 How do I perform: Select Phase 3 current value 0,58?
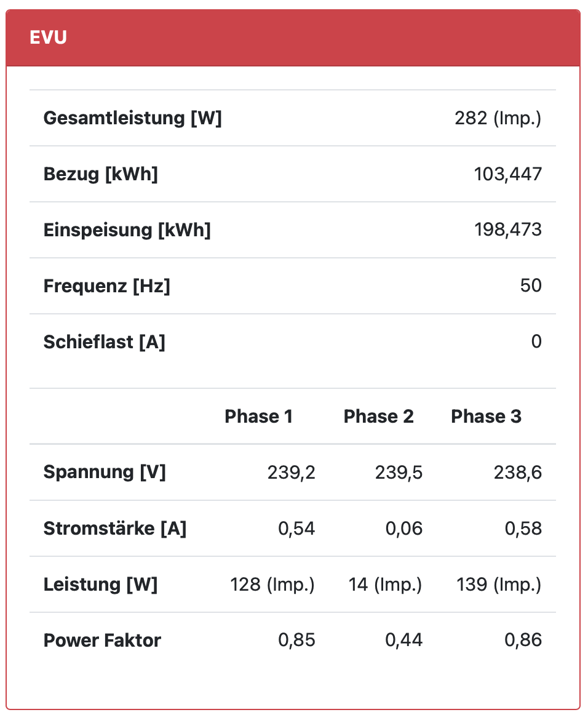523,529
